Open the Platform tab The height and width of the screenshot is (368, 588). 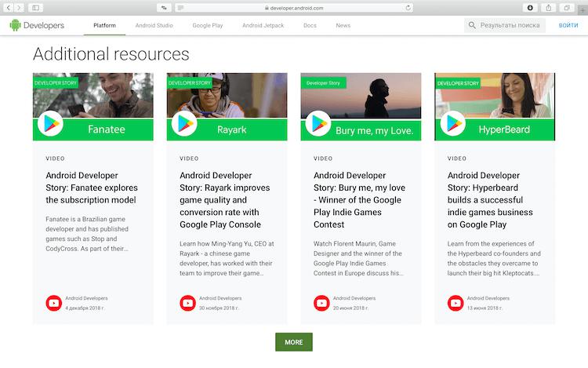104,26
